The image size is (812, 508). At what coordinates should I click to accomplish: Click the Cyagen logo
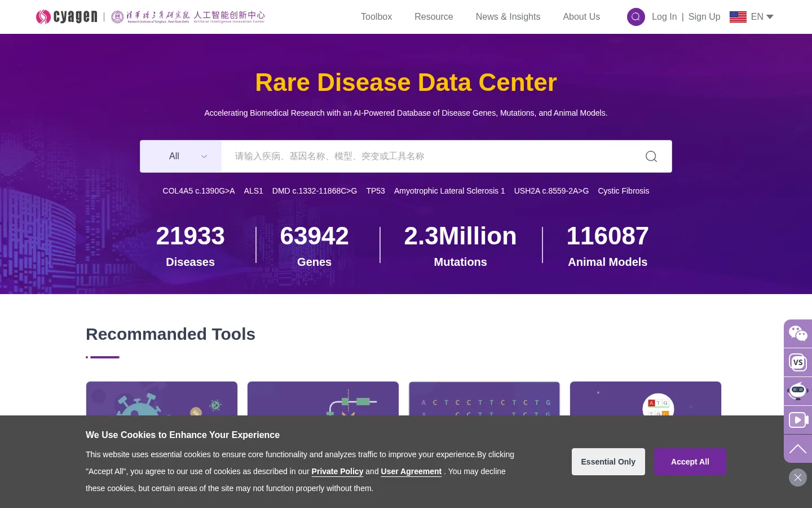click(x=67, y=17)
